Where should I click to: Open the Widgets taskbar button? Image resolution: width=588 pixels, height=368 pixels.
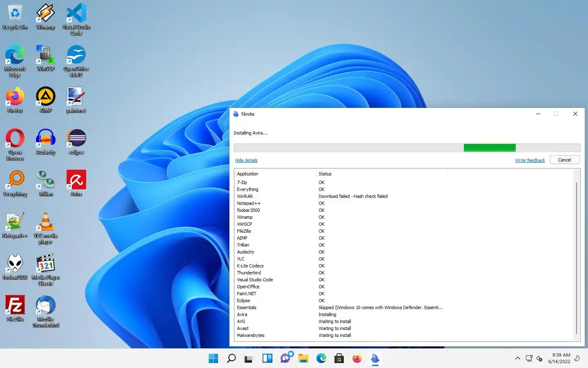coord(267,359)
